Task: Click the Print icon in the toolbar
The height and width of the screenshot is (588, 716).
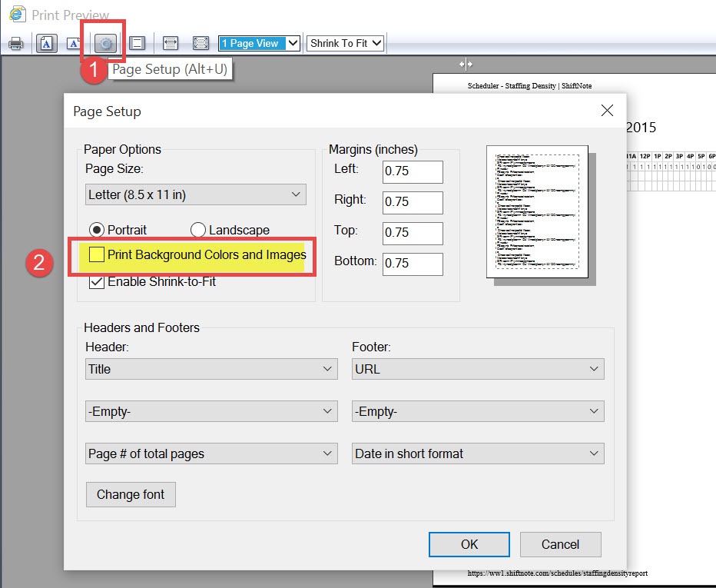Action: 15,43
